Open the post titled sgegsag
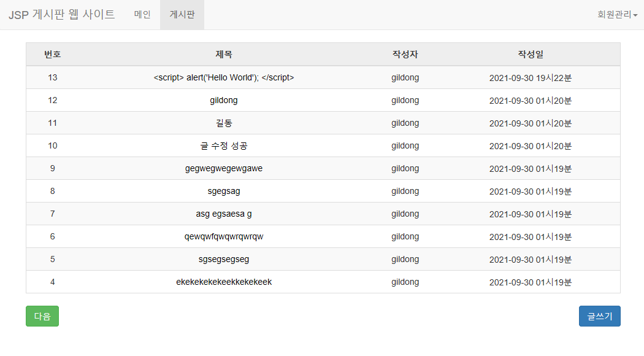 click(224, 191)
